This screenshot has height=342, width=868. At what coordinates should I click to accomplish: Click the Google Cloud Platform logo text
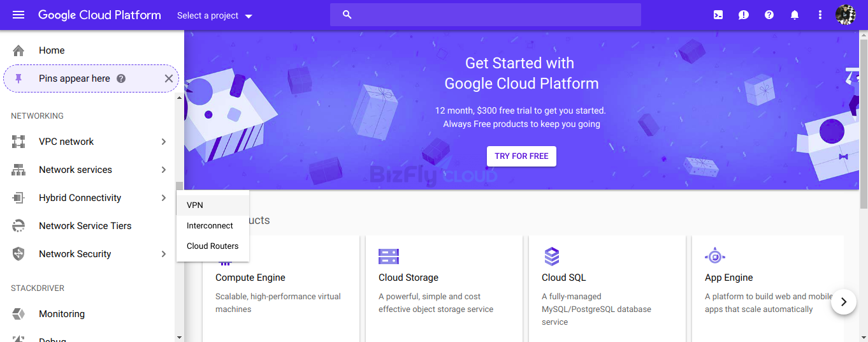pyautogui.click(x=99, y=15)
